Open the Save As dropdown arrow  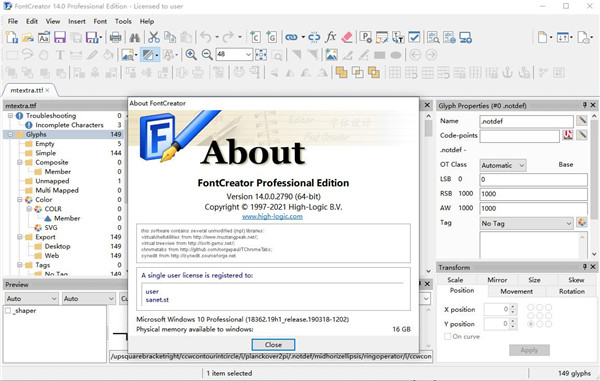(101, 37)
